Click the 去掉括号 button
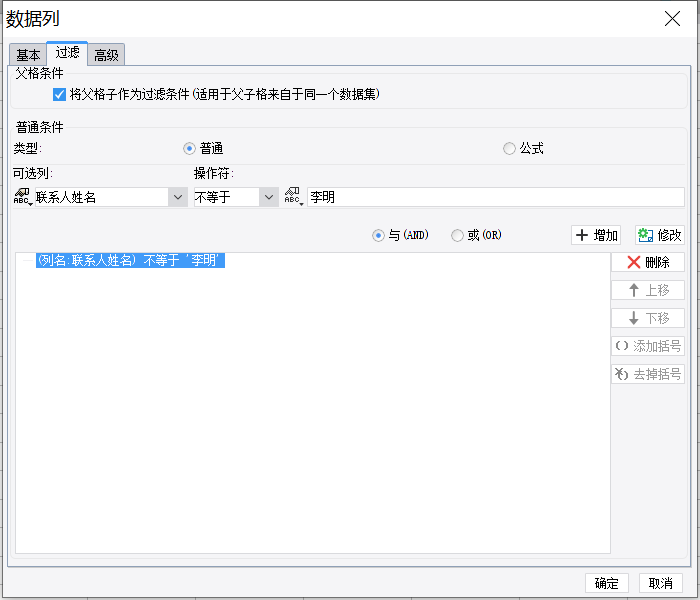 tap(648, 374)
